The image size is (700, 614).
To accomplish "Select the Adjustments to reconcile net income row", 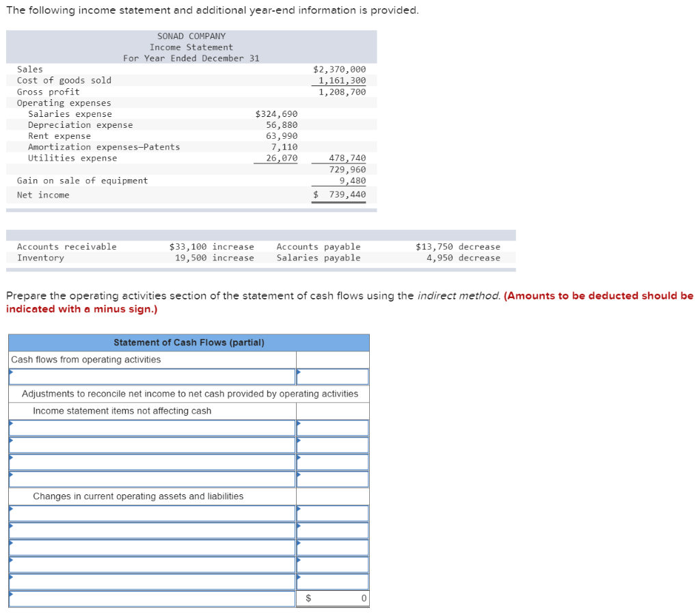I will click(187, 393).
